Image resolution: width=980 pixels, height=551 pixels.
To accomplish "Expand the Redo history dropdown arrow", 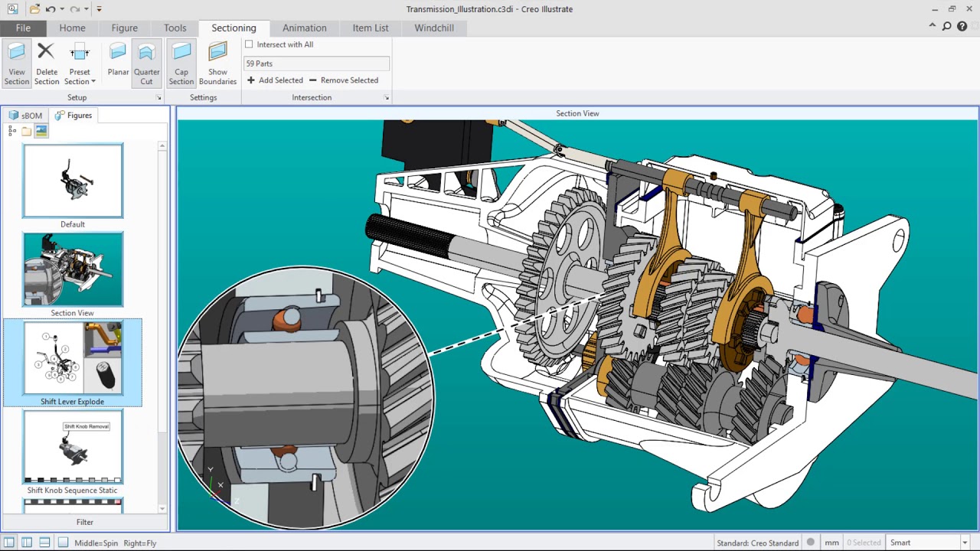I will click(x=87, y=9).
